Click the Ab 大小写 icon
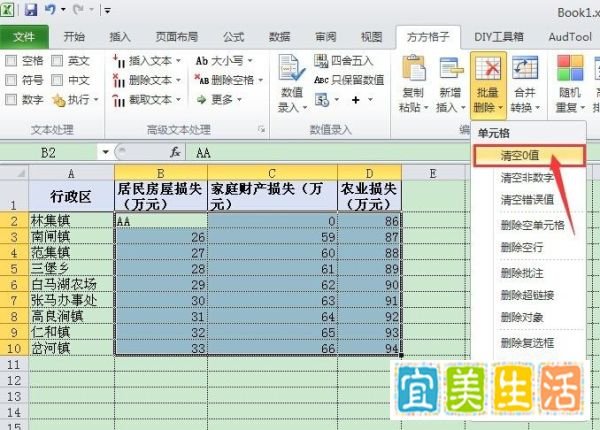The image size is (600, 430). 202,60
